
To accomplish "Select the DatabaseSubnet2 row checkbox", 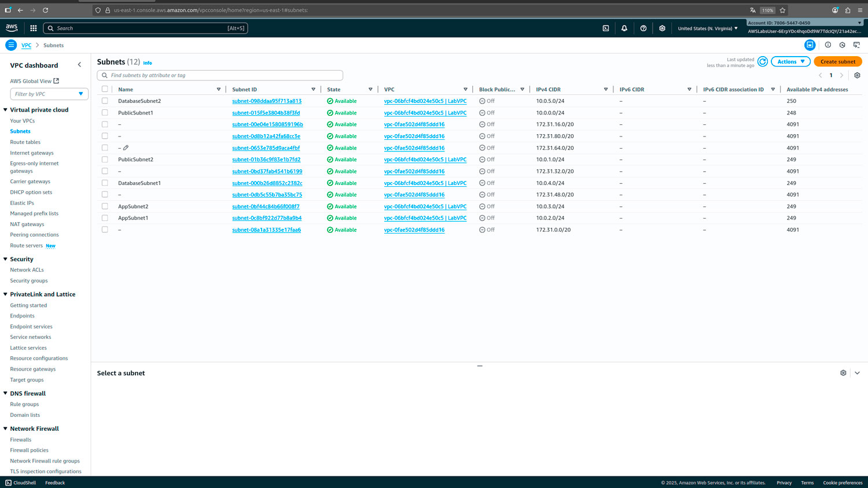I will point(105,101).
